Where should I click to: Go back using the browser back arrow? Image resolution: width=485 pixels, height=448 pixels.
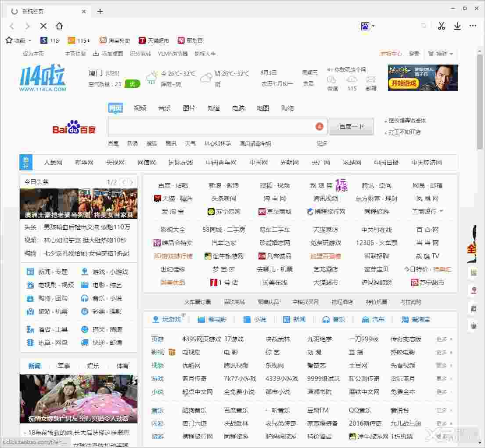pos(12,26)
